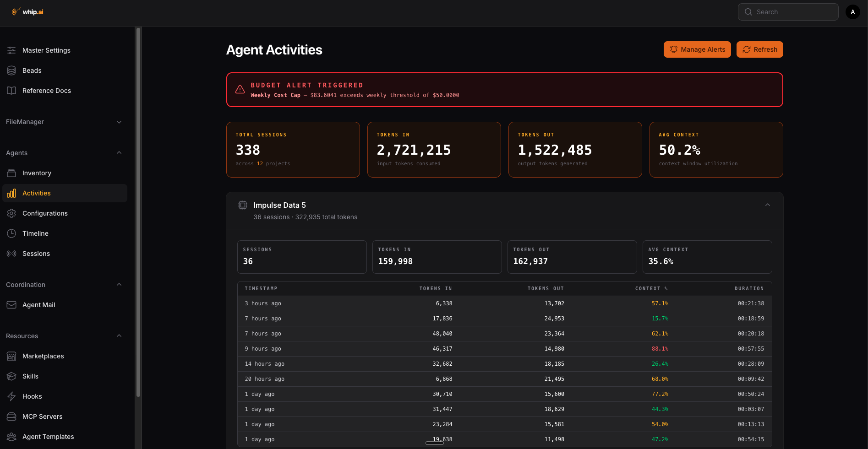Open the Timeline clock icon

[11, 233]
